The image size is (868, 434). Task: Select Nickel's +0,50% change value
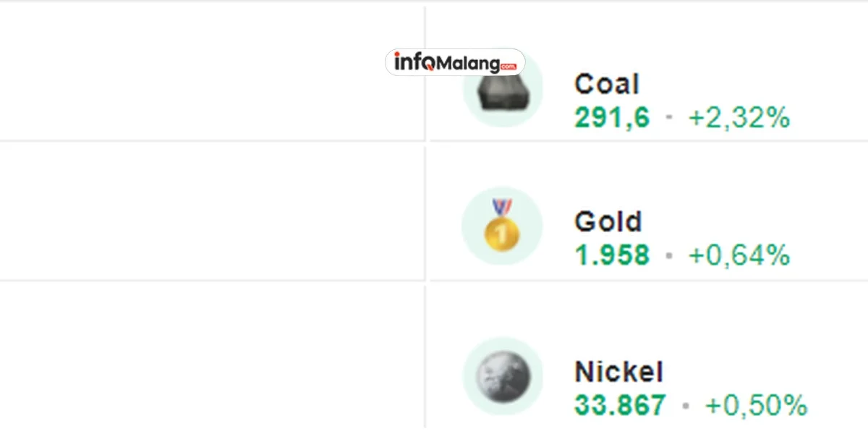coord(756,406)
